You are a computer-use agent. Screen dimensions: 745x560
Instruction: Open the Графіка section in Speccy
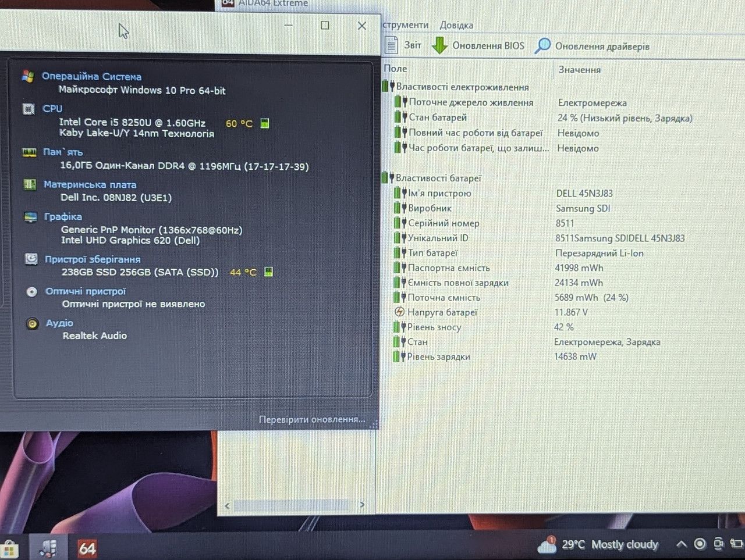coord(63,216)
